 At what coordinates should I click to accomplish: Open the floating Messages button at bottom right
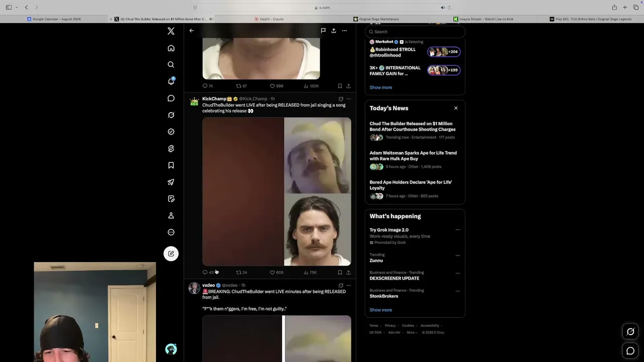click(x=630, y=350)
